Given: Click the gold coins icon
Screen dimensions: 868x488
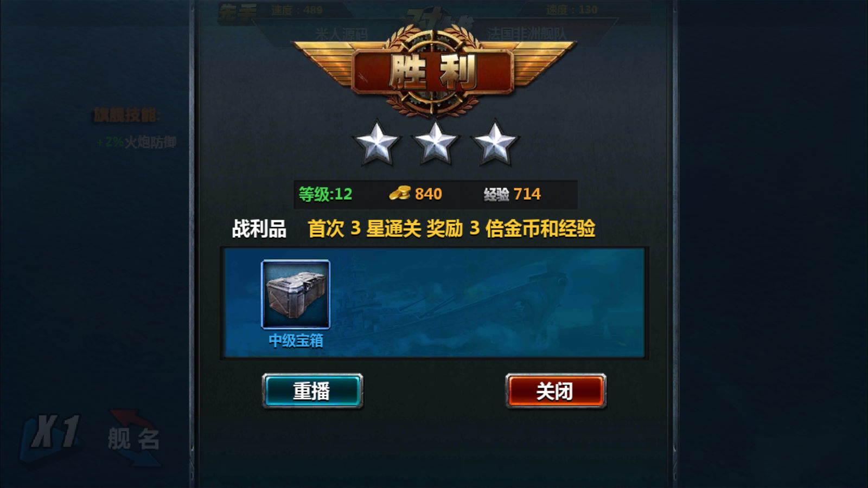Looking at the screenshot, I should [400, 193].
